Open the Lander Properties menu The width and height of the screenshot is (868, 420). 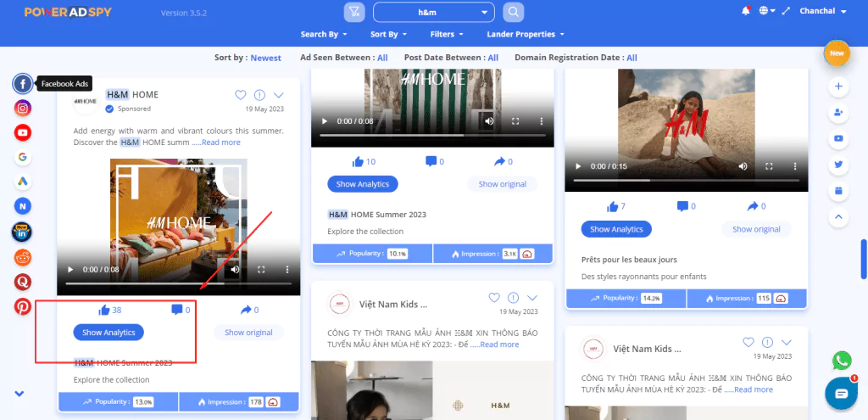526,34
